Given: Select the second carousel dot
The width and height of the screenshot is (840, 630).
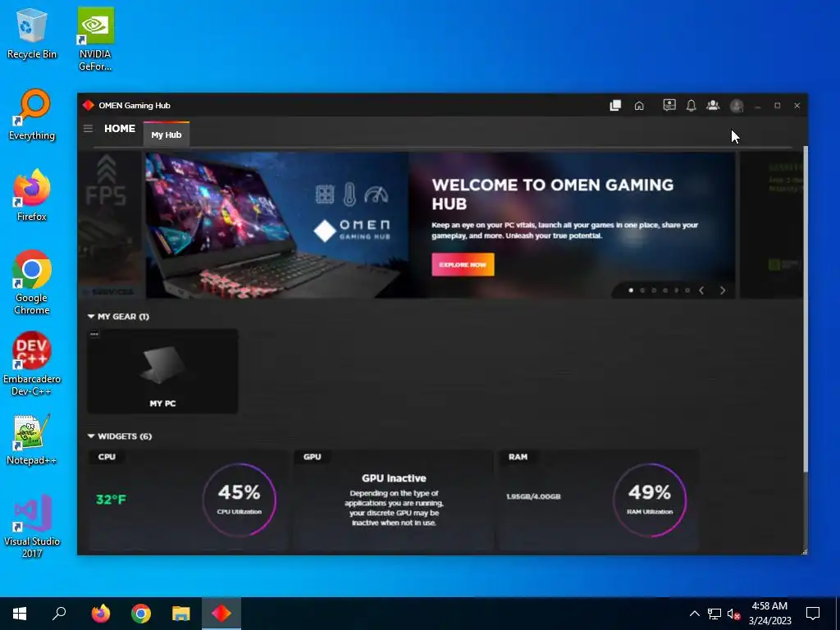Looking at the screenshot, I should tap(642, 290).
